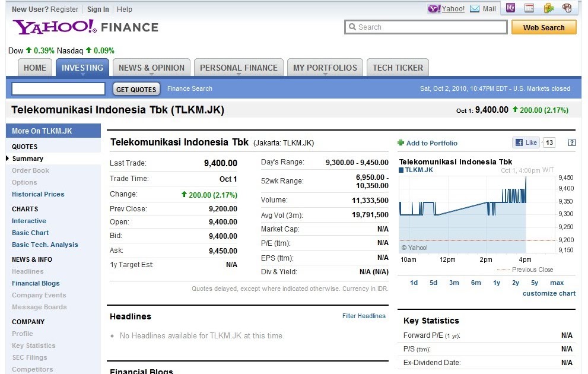Screen dimensions: 588x374
Task: Go to the HOME tab
Action: coord(35,68)
